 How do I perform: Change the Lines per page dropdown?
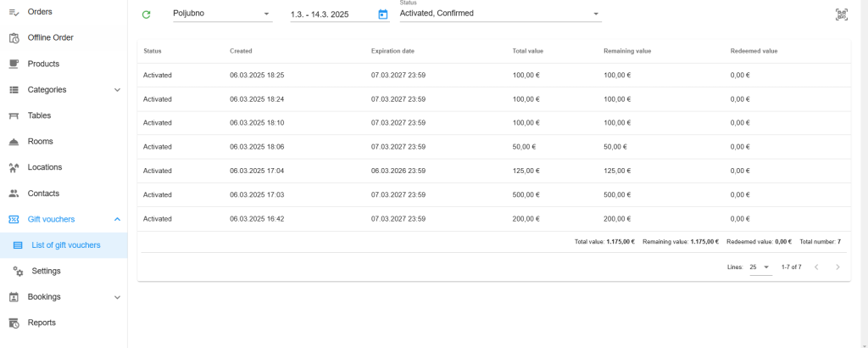click(x=760, y=267)
